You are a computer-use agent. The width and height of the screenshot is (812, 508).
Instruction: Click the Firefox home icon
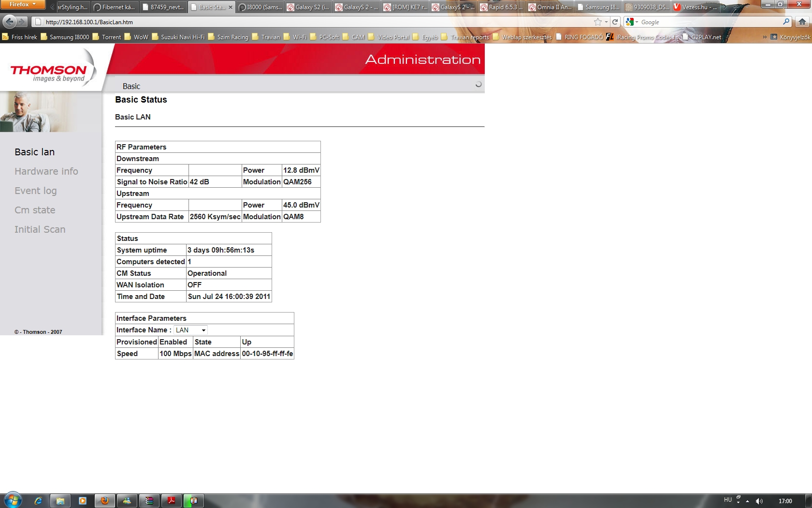click(802, 22)
